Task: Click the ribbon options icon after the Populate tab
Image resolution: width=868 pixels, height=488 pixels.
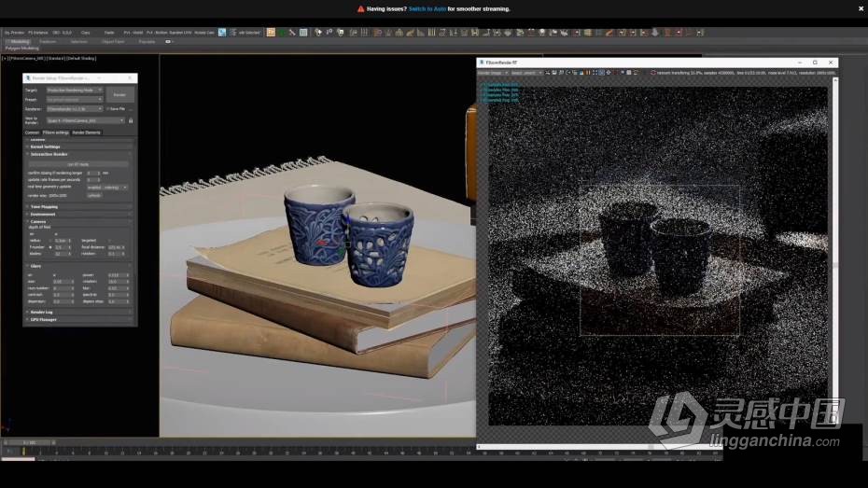Action: pos(168,41)
